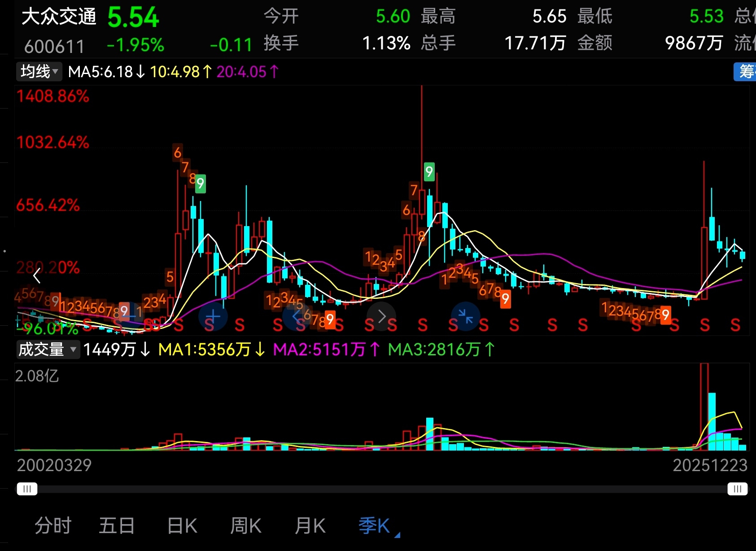
Task: Tap the 2.08亿 volume axis label
Action: point(37,376)
